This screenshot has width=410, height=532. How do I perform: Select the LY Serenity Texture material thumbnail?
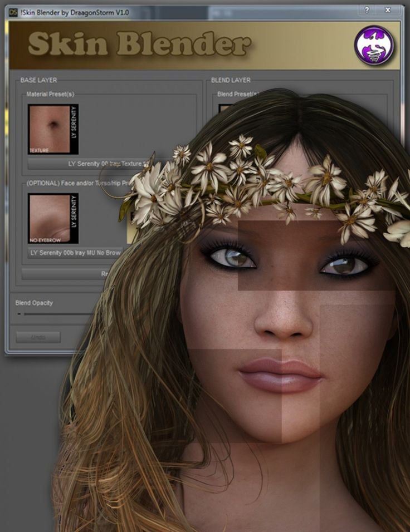pyautogui.click(x=53, y=129)
